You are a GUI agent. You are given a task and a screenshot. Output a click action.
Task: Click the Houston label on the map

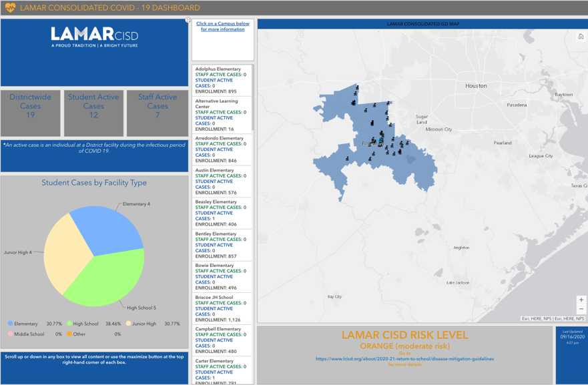(477, 86)
